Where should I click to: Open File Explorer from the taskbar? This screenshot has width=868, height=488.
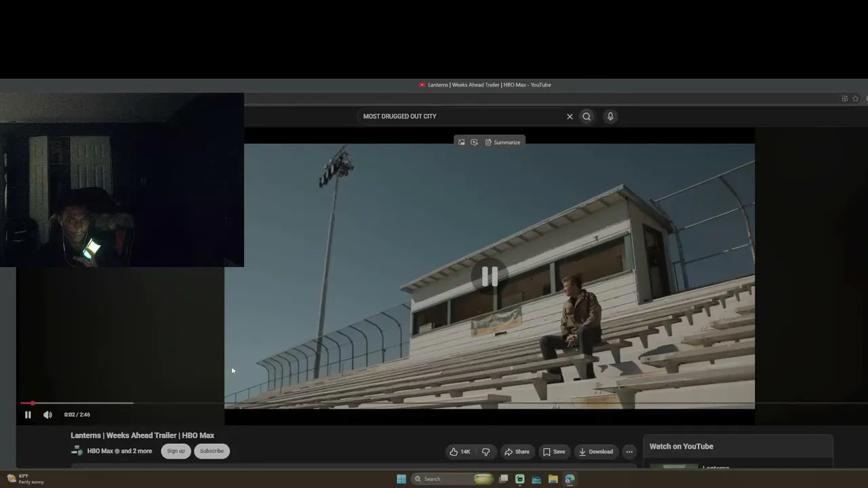(553, 479)
